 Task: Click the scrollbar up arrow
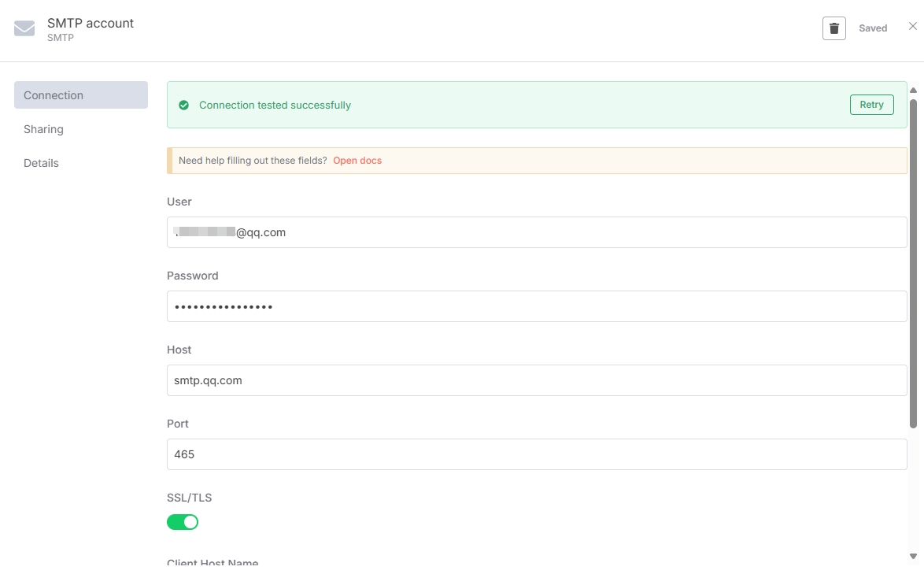[x=913, y=90]
